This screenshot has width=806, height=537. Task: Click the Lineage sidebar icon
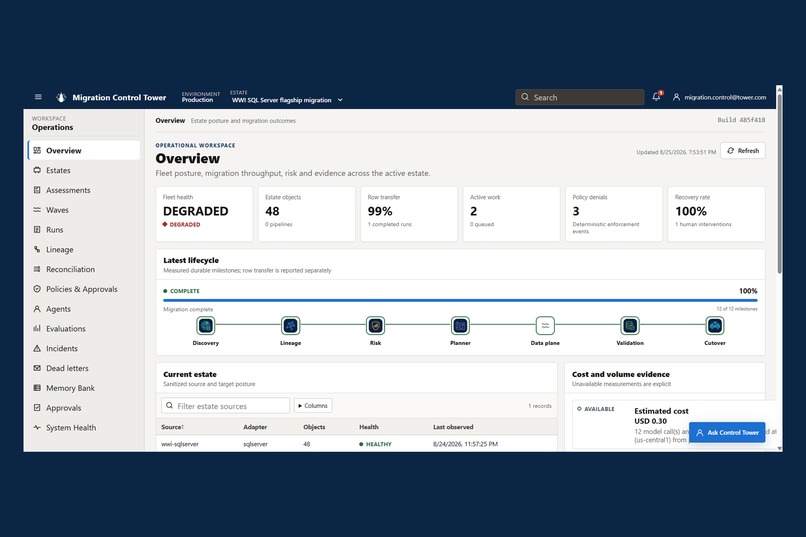pos(37,249)
